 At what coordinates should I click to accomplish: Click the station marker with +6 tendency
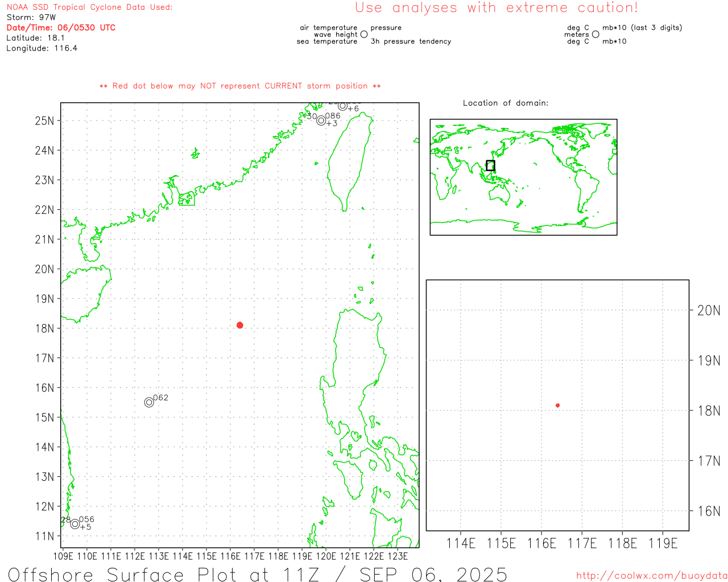point(342,106)
